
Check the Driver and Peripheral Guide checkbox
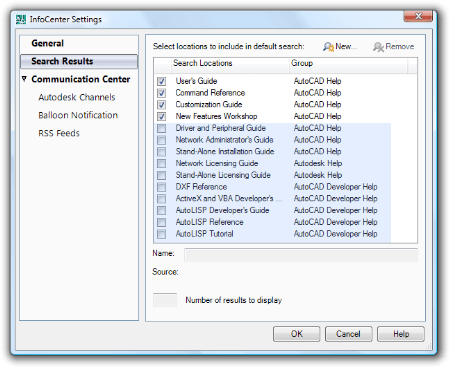tap(162, 128)
